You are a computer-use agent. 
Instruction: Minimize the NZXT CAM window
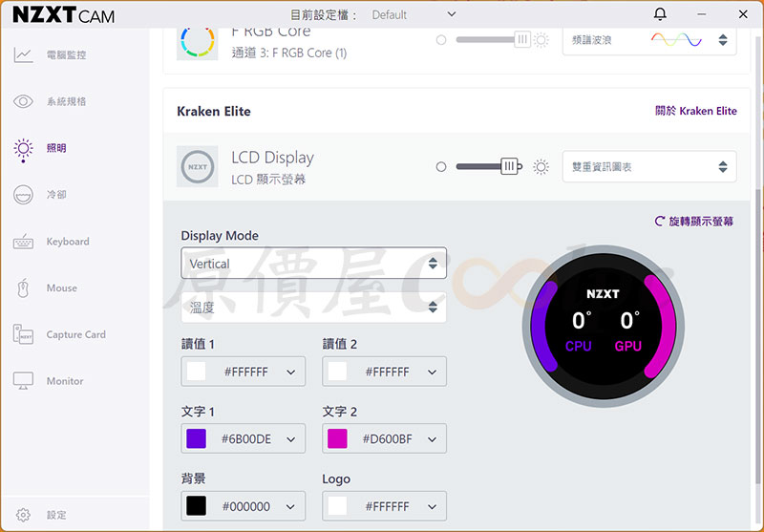702,14
